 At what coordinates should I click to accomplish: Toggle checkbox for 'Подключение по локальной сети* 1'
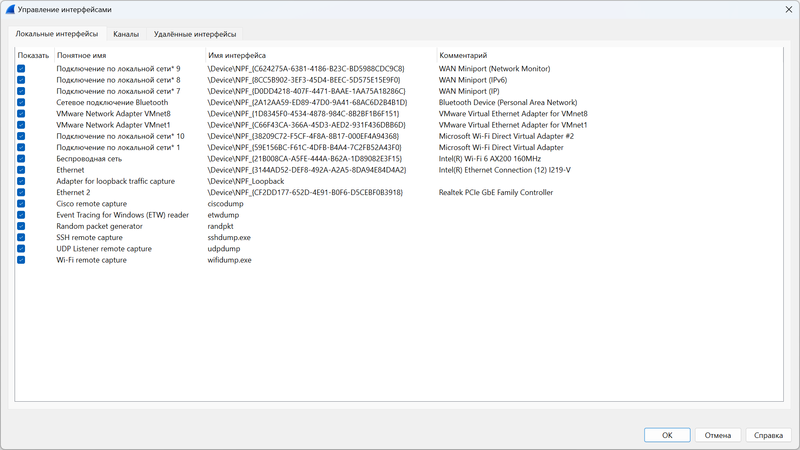[x=21, y=147]
